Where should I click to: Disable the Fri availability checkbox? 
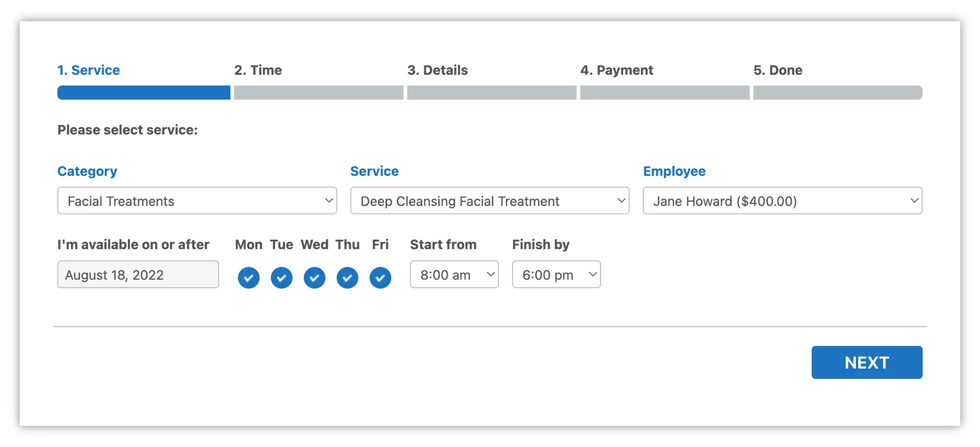[380, 278]
